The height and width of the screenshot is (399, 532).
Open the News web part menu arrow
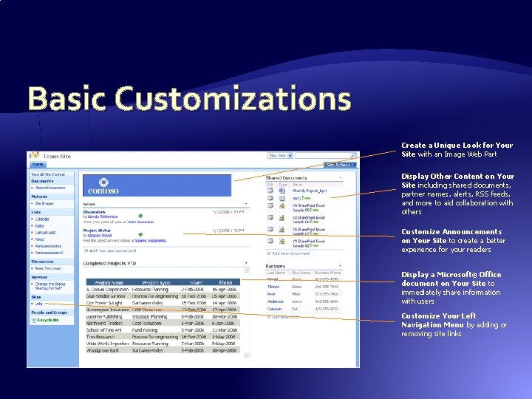[x=246, y=204]
